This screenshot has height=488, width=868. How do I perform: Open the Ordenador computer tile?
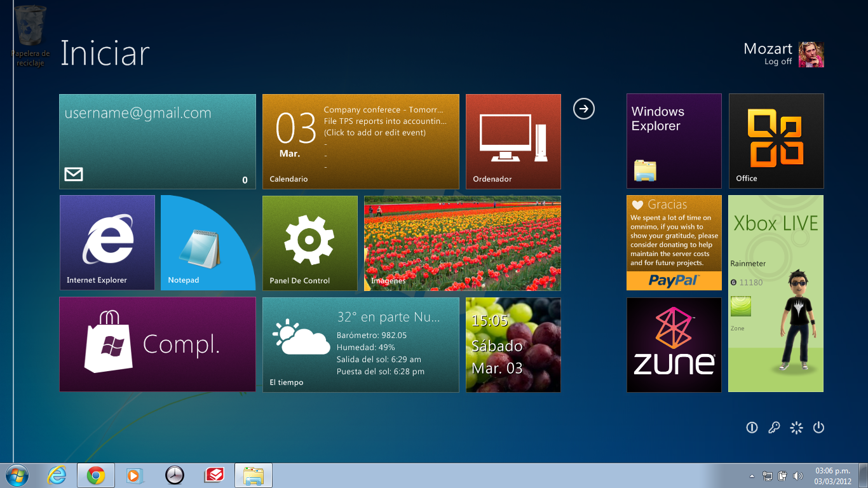(513, 141)
